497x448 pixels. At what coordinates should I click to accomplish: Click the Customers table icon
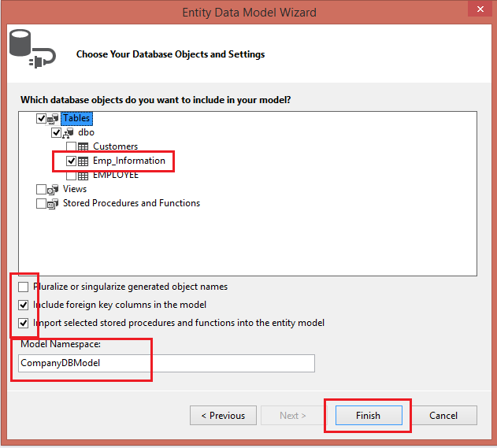point(83,146)
